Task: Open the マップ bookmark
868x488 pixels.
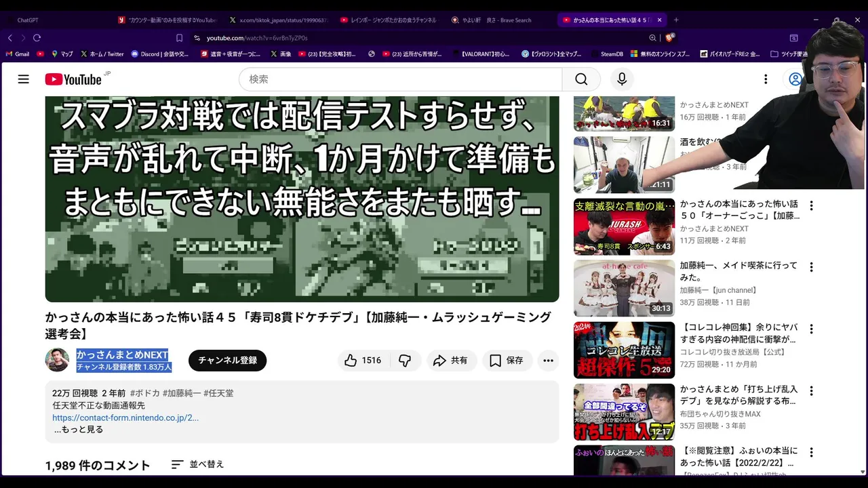Action: coord(62,54)
